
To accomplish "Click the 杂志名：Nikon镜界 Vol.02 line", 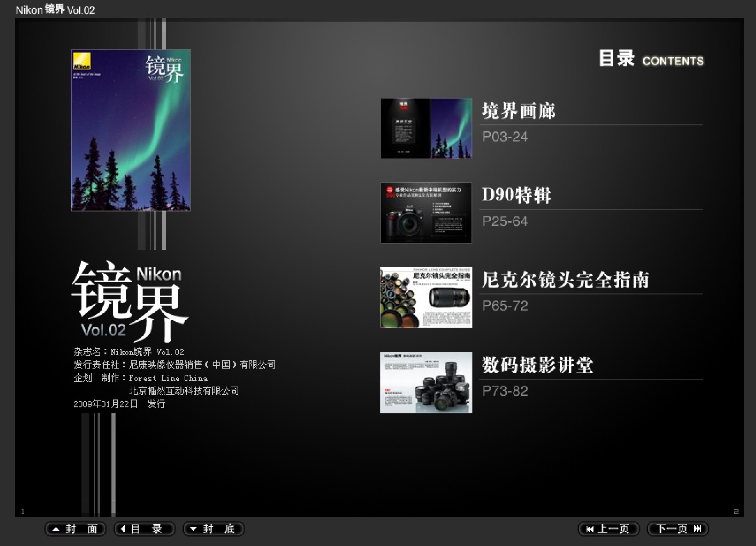I will click(x=129, y=352).
